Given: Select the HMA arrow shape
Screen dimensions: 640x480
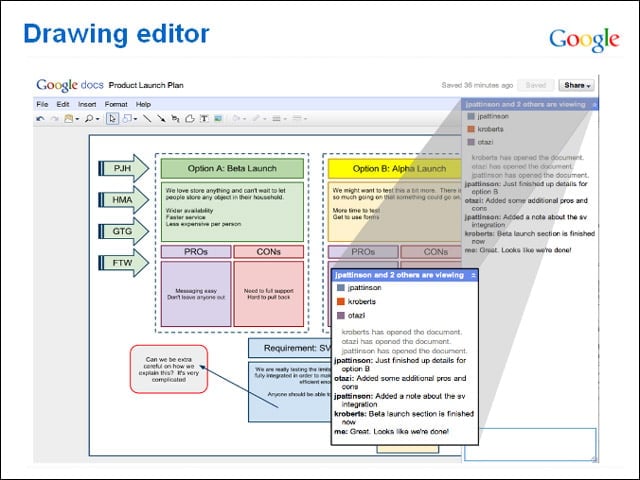Looking at the screenshot, I should 124,200.
